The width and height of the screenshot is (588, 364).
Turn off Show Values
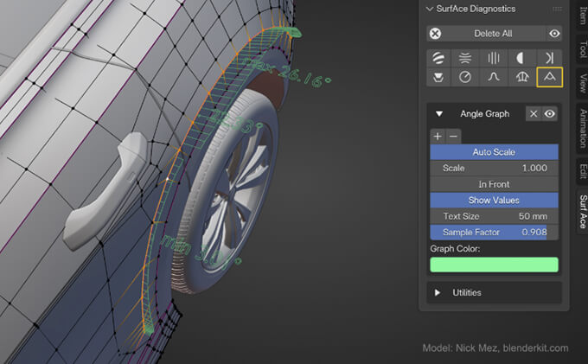pos(494,201)
